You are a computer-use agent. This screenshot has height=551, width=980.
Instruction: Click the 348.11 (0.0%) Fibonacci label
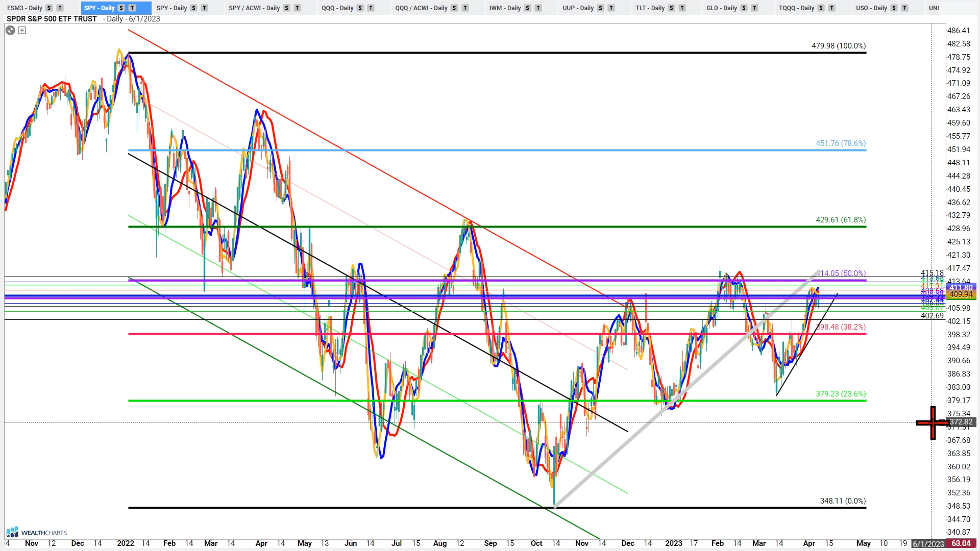[x=843, y=501]
